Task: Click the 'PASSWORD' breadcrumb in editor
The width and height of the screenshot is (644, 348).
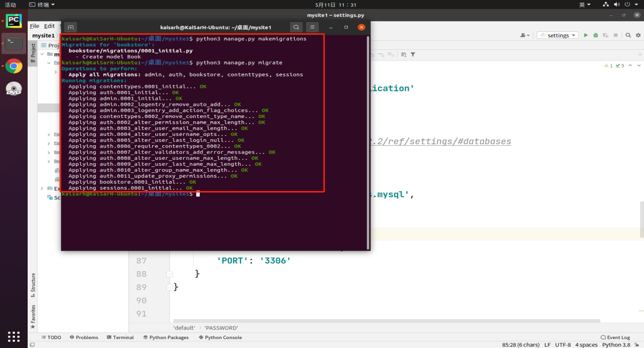Action: click(x=221, y=328)
